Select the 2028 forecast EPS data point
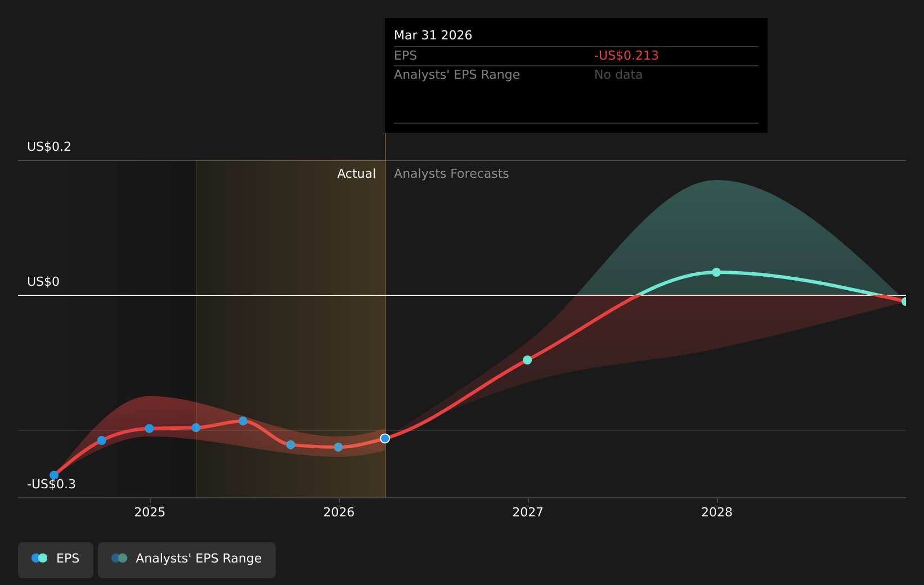 coord(716,272)
